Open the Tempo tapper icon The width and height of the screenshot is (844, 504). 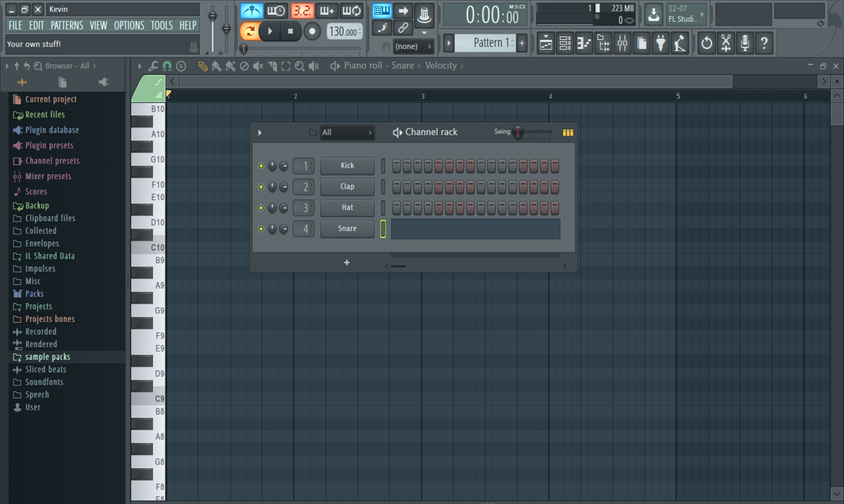pos(680,43)
